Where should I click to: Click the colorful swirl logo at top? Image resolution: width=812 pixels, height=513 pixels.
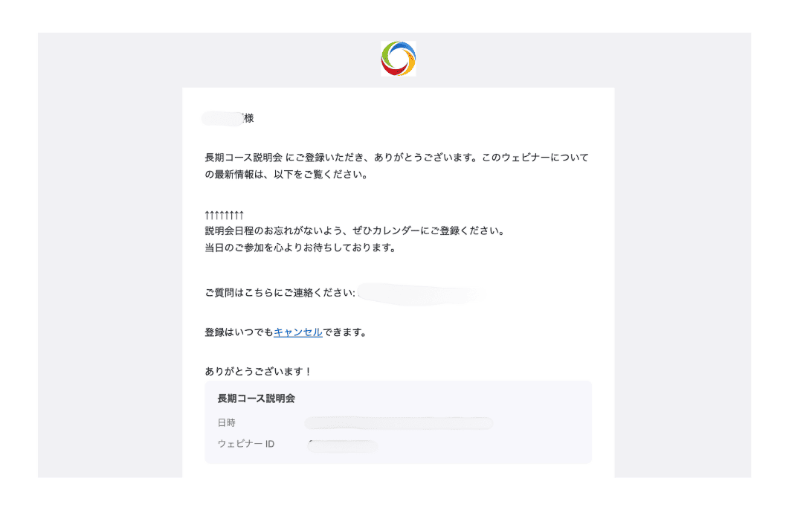(x=398, y=59)
